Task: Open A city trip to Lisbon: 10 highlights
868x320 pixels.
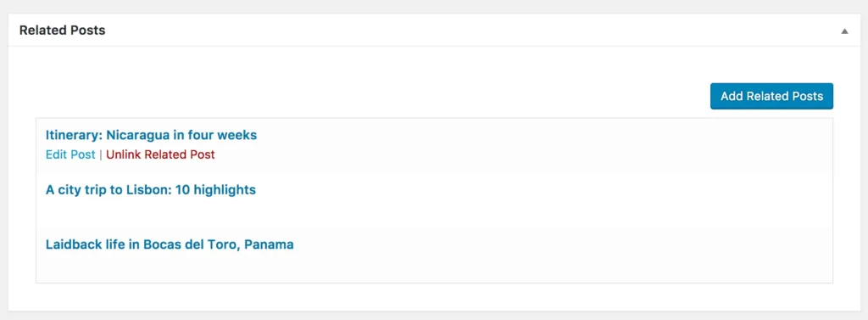Action: [151, 190]
